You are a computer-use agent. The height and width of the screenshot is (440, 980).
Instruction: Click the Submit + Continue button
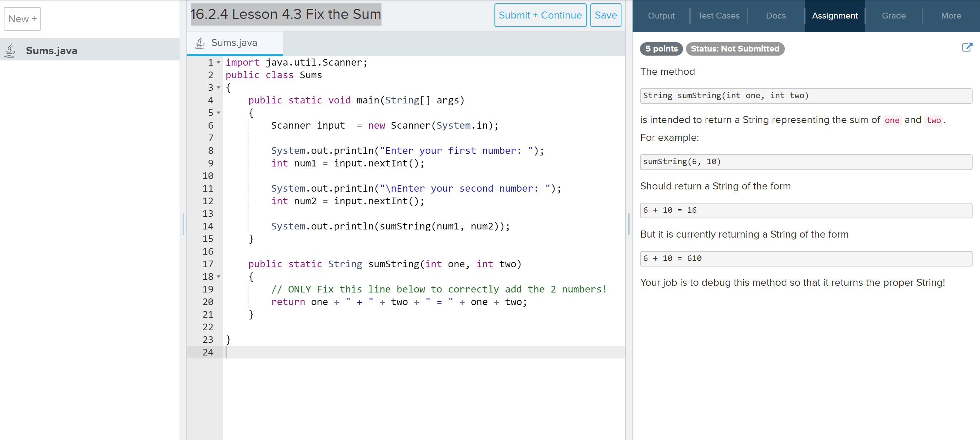click(539, 15)
